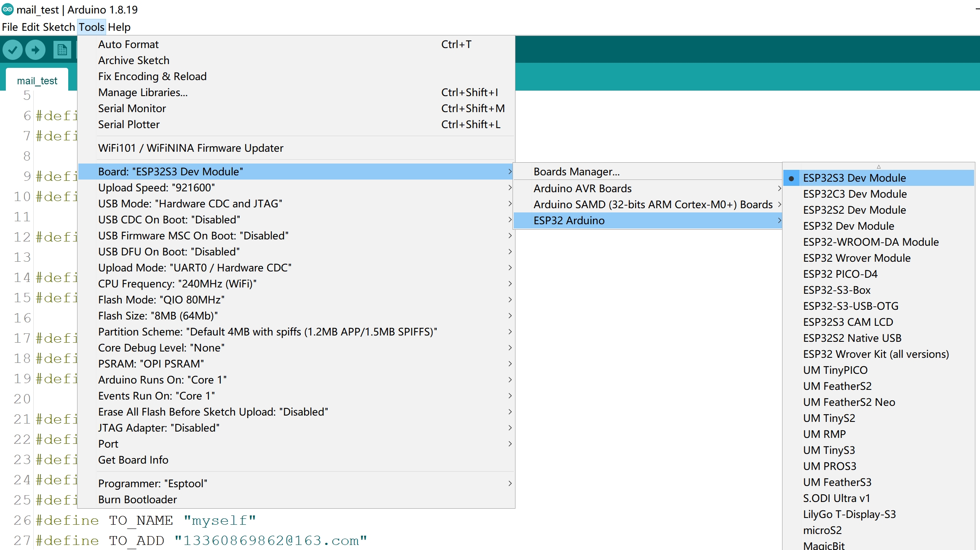Select UM TinyPICO board
The width and height of the screenshot is (980, 550).
[879, 370]
